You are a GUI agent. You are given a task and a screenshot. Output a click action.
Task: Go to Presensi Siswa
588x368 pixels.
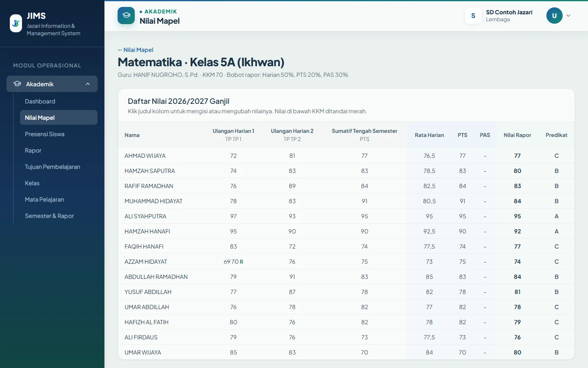point(45,134)
